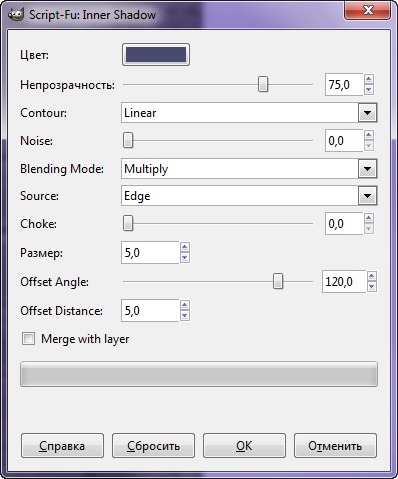Open the shadow Цвет color swatch
The height and width of the screenshot is (479, 398).
pyautogui.click(x=156, y=55)
